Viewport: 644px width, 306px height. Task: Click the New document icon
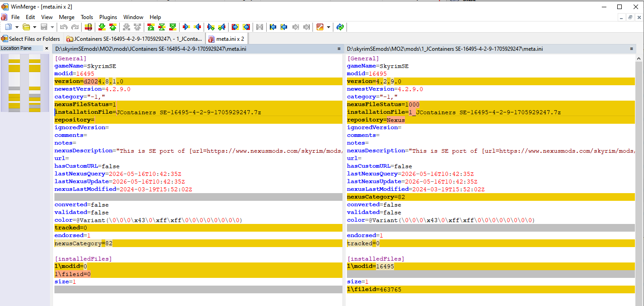tap(8, 27)
